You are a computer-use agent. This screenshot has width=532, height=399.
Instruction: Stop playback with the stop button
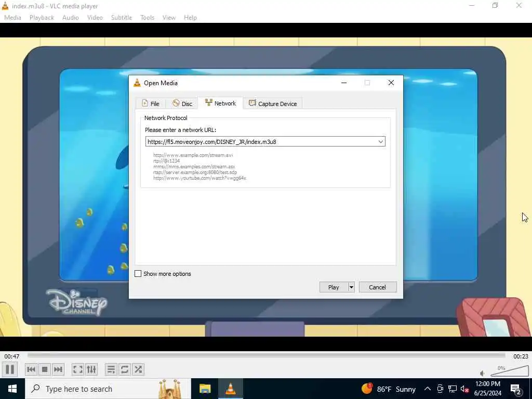[45, 369]
